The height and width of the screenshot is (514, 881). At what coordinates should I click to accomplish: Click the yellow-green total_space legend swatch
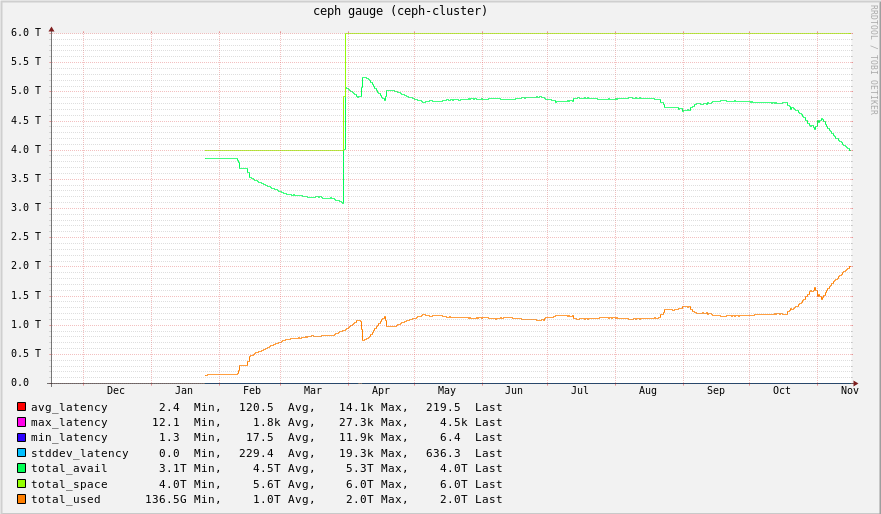pyautogui.click(x=21, y=484)
